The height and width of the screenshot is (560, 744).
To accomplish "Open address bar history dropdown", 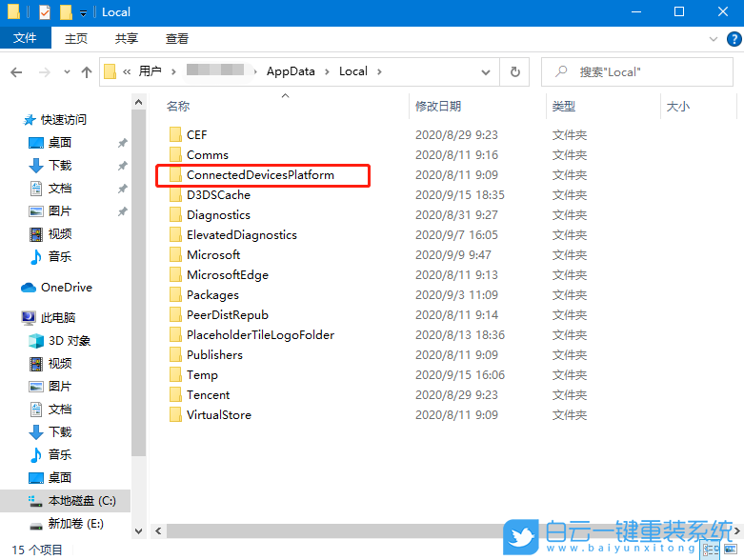I will click(x=486, y=72).
